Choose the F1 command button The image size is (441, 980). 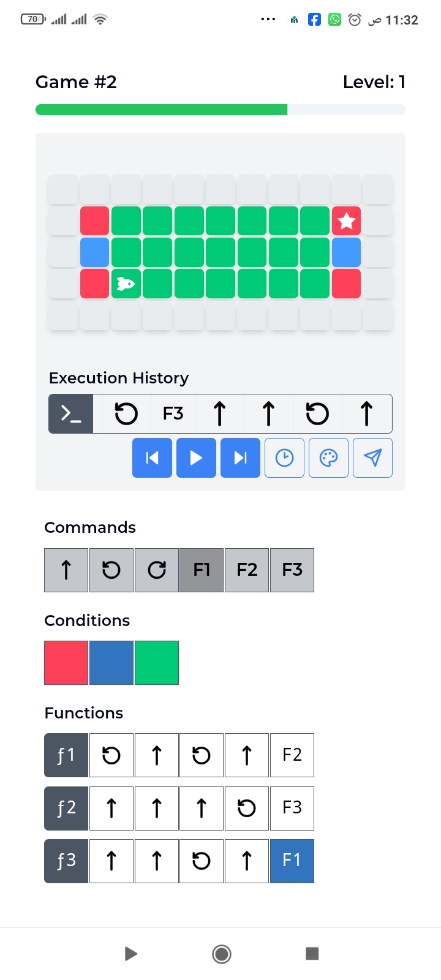click(202, 570)
